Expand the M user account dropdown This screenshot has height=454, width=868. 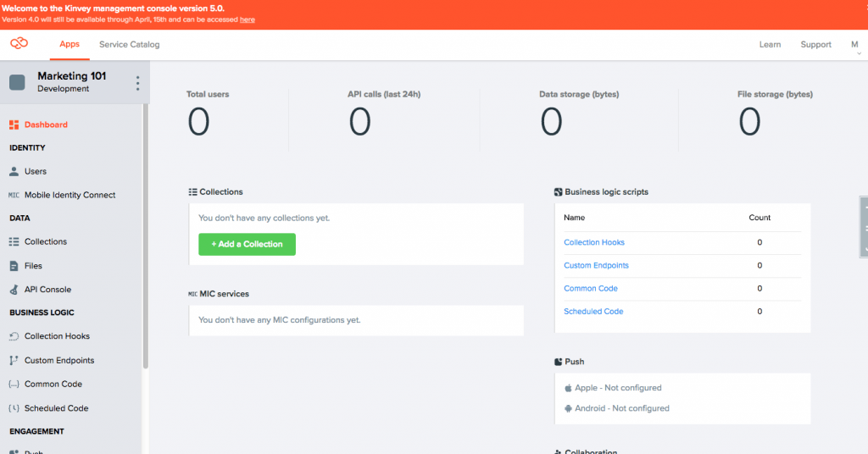[x=854, y=46]
